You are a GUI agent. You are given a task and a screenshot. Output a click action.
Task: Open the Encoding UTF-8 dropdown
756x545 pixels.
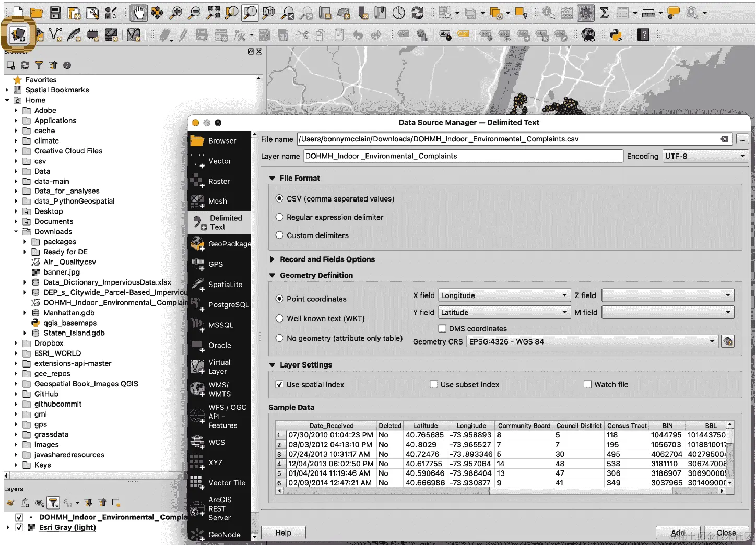click(x=705, y=156)
